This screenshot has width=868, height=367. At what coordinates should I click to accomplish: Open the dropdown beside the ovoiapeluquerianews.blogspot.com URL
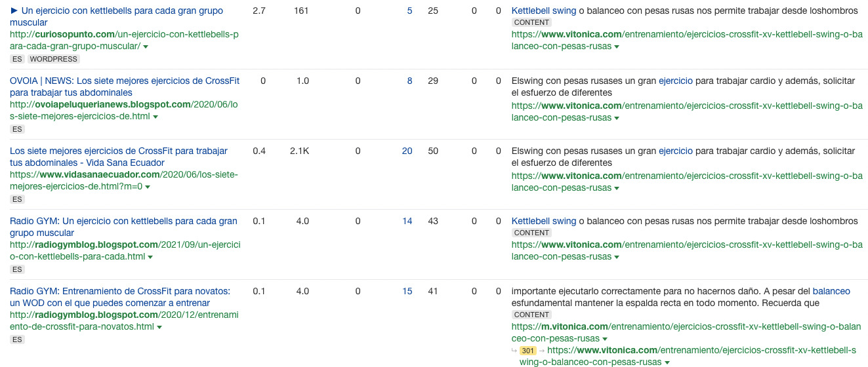pyautogui.click(x=155, y=117)
